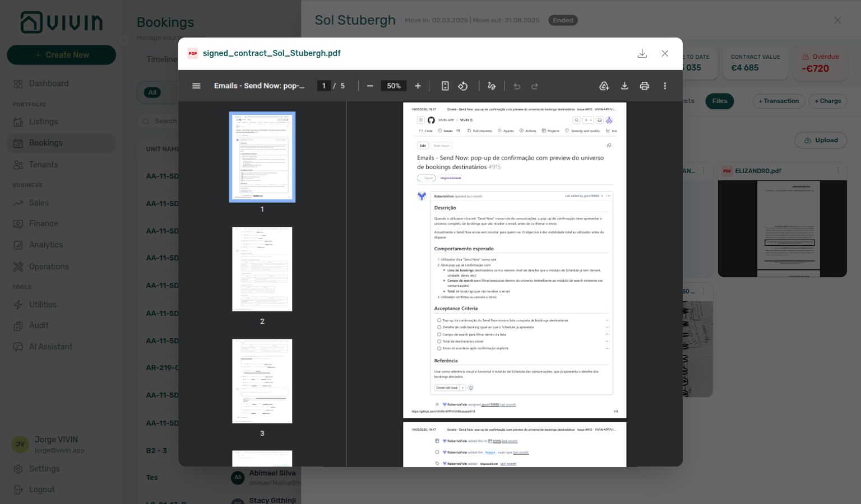This screenshot has height=504, width=861.
Task: Open the ELIZANDRO.pdf thumbnail preview
Action: 783,228
